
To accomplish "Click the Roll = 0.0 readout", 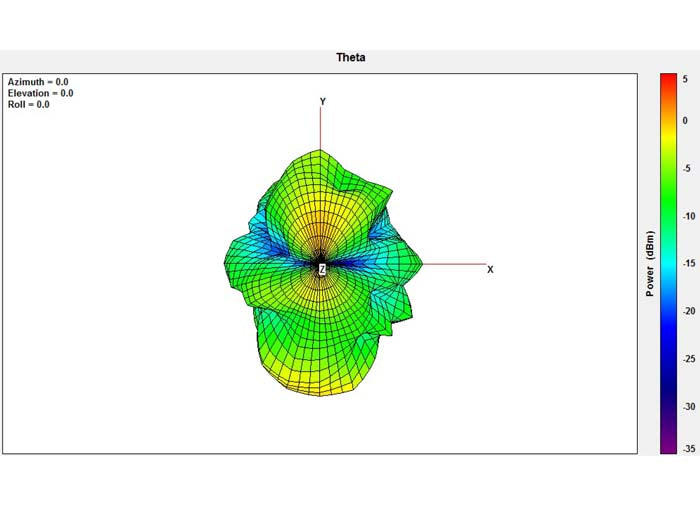I will click(x=28, y=104).
